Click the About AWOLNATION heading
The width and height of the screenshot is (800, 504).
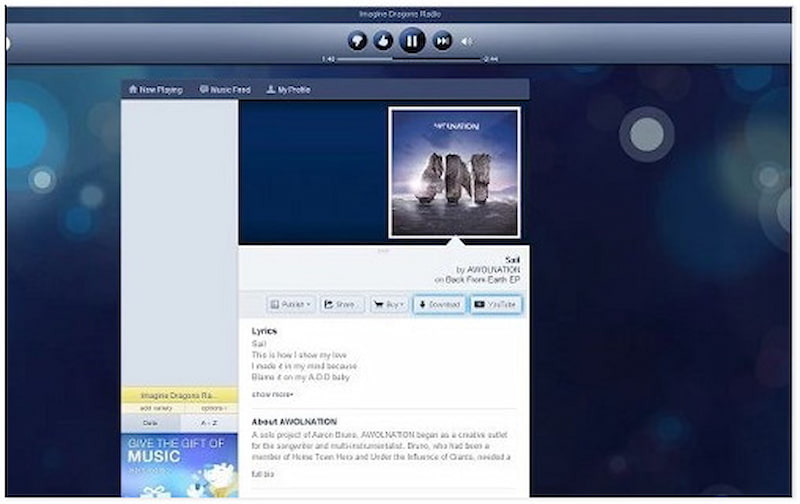click(x=294, y=422)
